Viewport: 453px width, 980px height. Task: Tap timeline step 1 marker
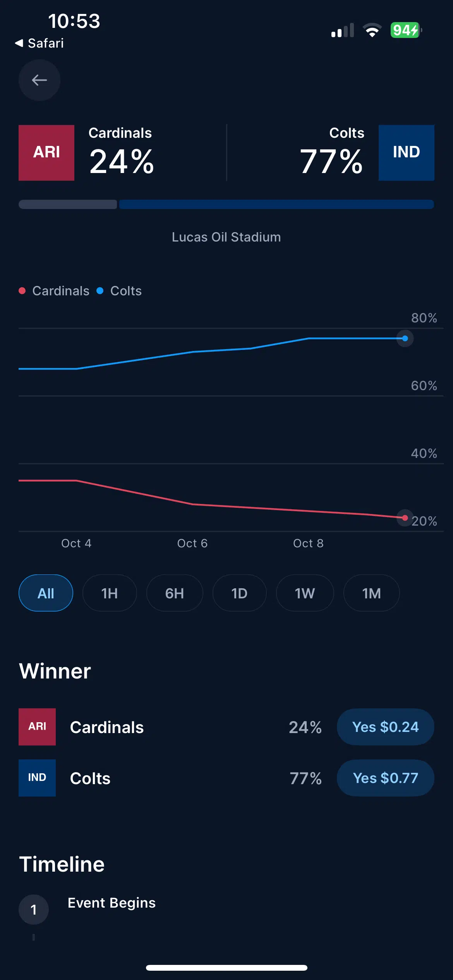(34, 909)
